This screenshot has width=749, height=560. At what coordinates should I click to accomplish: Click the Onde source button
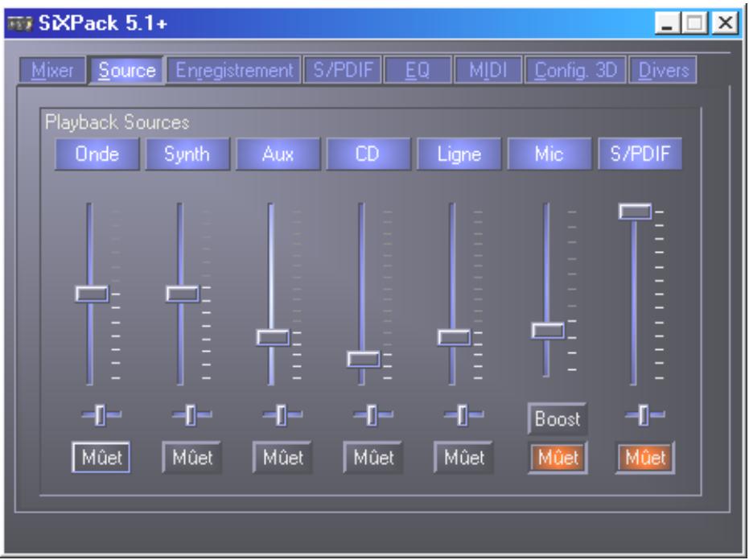(x=97, y=154)
